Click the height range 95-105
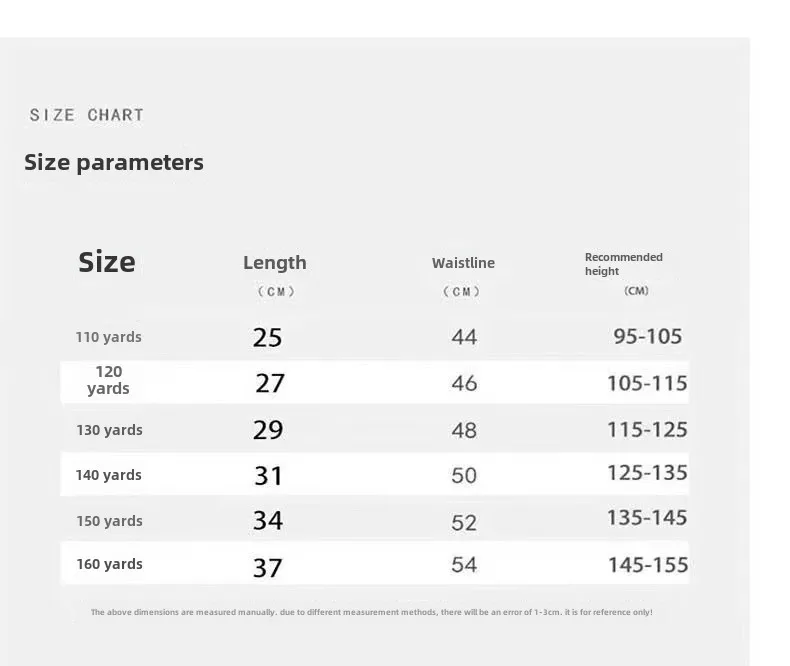 pyautogui.click(x=647, y=336)
